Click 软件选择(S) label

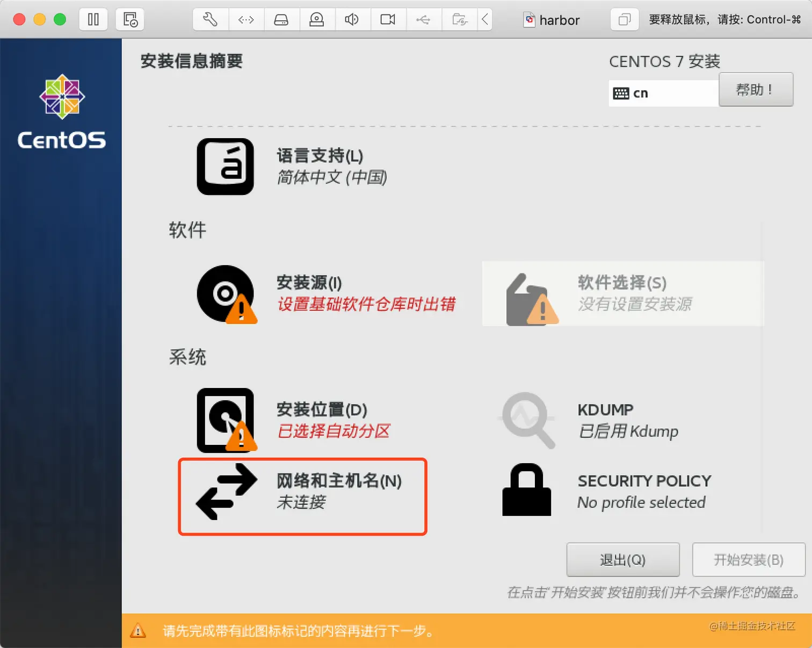point(622,283)
